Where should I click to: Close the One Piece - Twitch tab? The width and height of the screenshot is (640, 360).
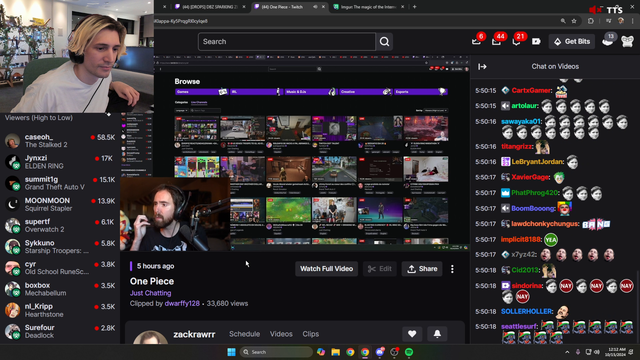323,7
